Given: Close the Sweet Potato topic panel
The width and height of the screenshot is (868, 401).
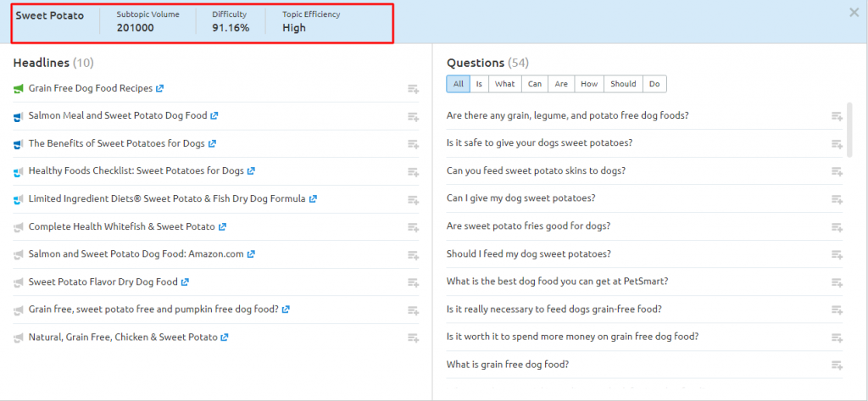Looking at the screenshot, I should tap(854, 13).
